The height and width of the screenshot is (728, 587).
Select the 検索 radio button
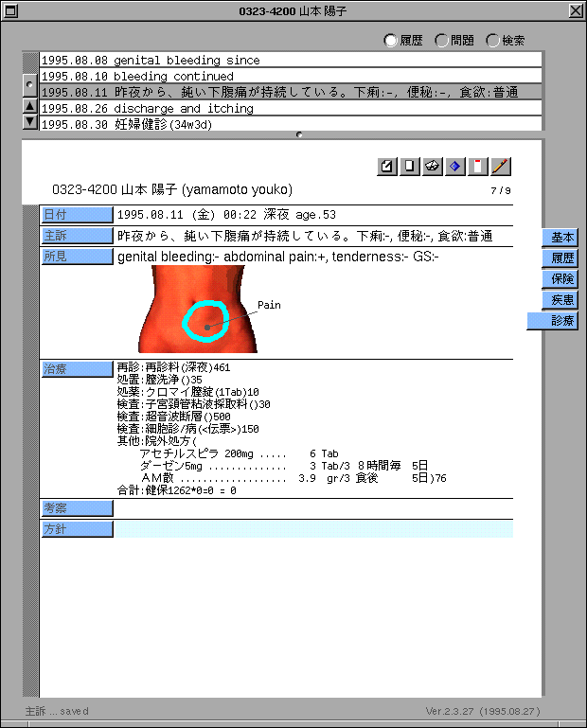point(493,41)
